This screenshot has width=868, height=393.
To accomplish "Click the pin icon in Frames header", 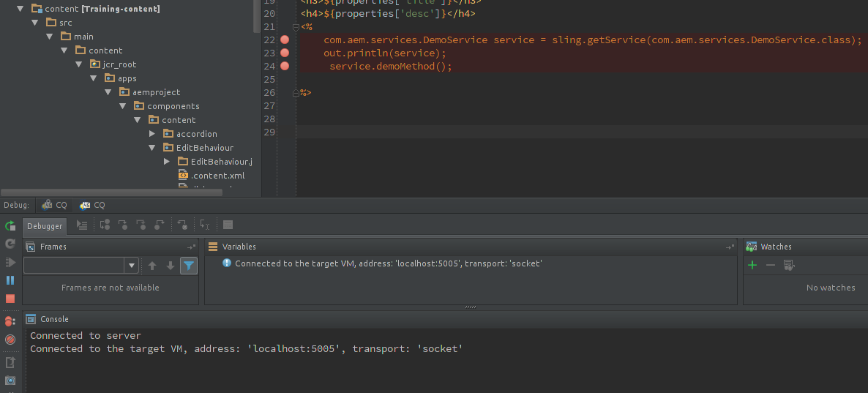I will click(191, 247).
